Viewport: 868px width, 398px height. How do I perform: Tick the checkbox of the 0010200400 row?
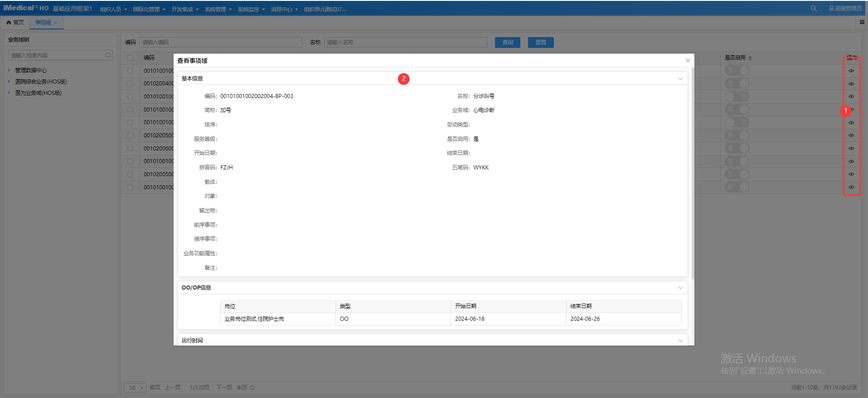[130, 84]
